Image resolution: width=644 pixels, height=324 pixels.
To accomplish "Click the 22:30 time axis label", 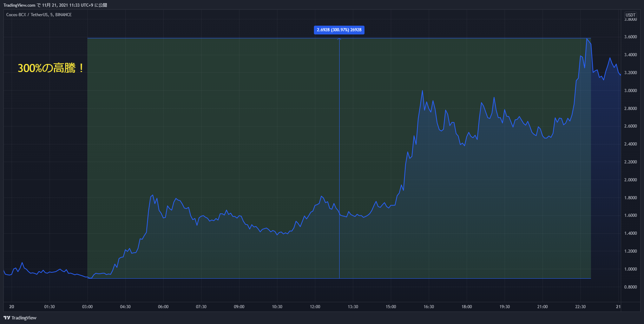I will tap(580, 307).
